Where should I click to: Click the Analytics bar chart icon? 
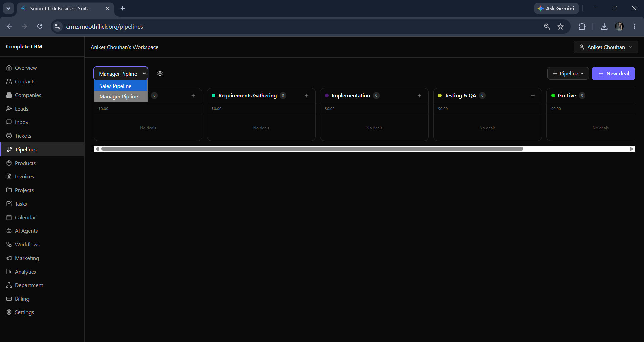point(9,272)
